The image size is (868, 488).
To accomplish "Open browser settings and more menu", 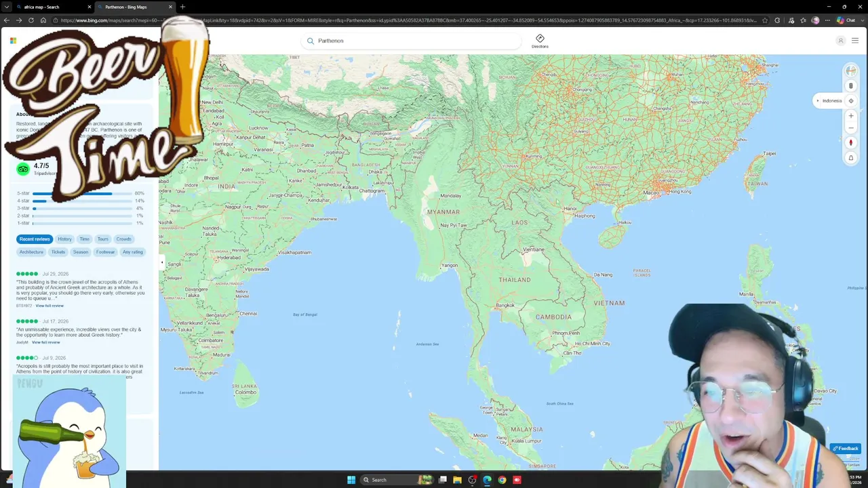I will tap(827, 20).
